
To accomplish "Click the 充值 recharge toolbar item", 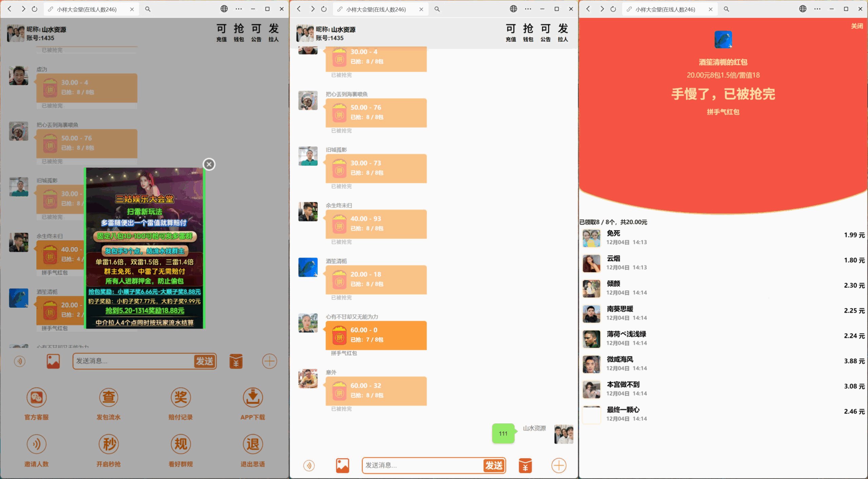I will tap(221, 33).
